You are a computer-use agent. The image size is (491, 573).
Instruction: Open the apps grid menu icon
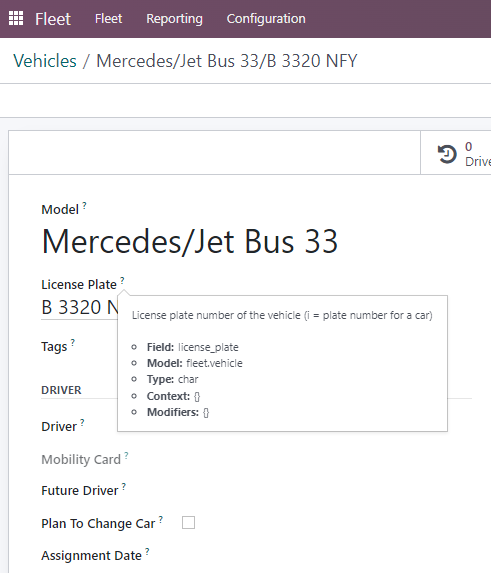pos(16,18)
